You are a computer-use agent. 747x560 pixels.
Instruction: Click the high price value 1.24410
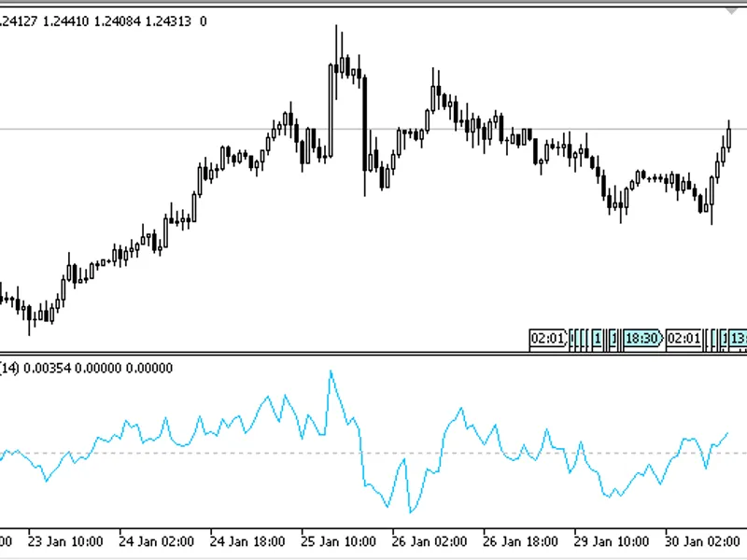[65, 21]
